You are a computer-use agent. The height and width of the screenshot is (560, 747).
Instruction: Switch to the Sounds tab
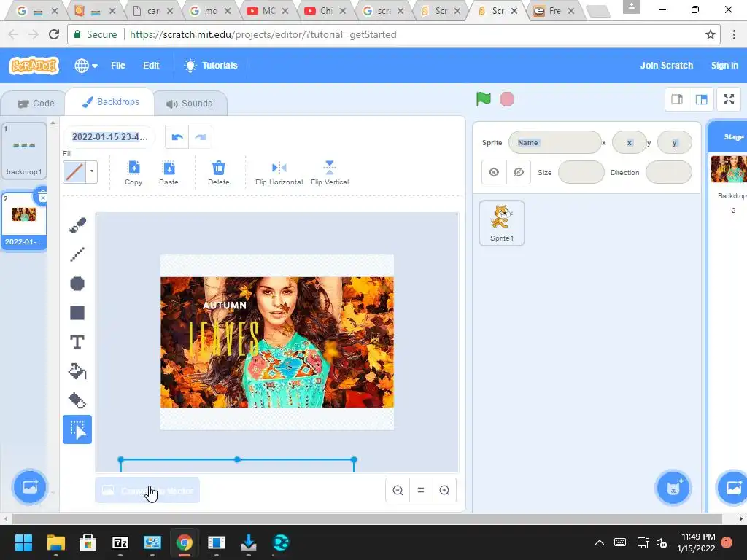point(189,104)
